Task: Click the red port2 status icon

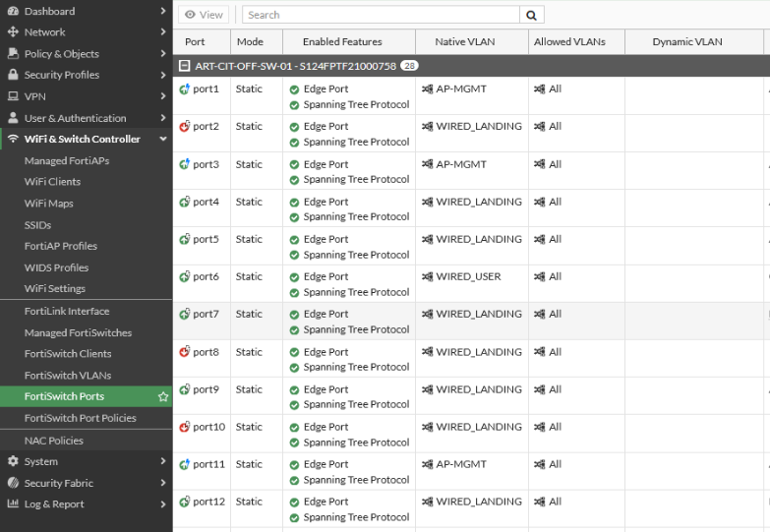Action: (184, 126)
